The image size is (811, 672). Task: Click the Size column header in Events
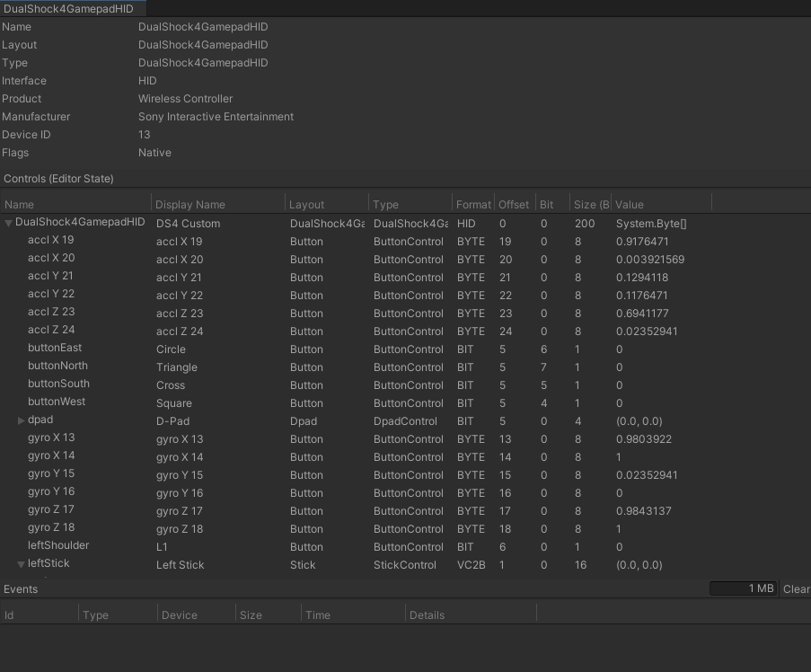(269, 615)
